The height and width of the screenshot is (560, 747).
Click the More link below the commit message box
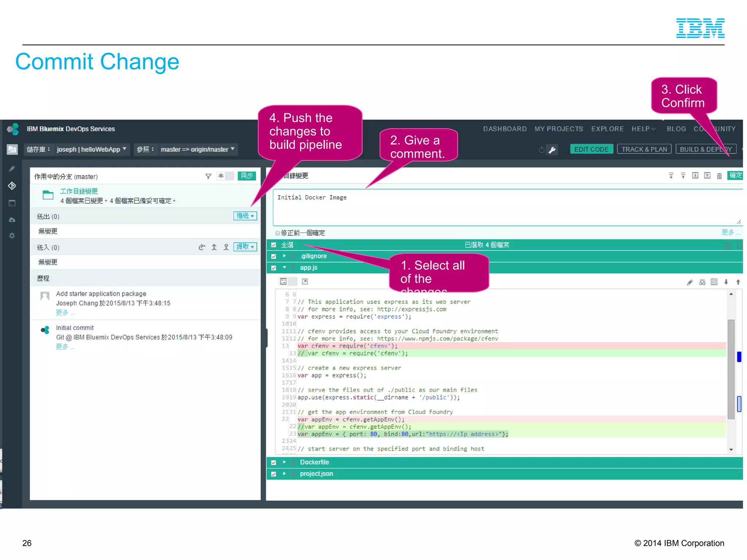[x=731, y=233]
